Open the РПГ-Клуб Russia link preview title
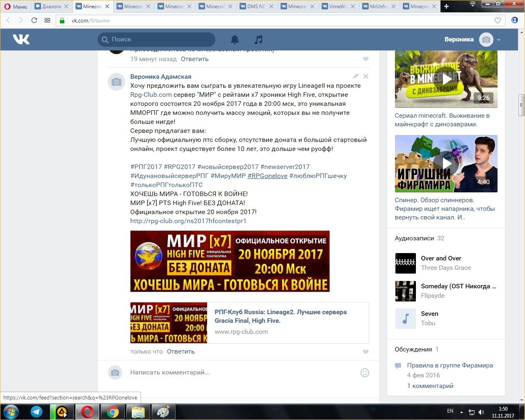This screenshot has height=420, width=525. pyautogui.click(x=281, y=316)
